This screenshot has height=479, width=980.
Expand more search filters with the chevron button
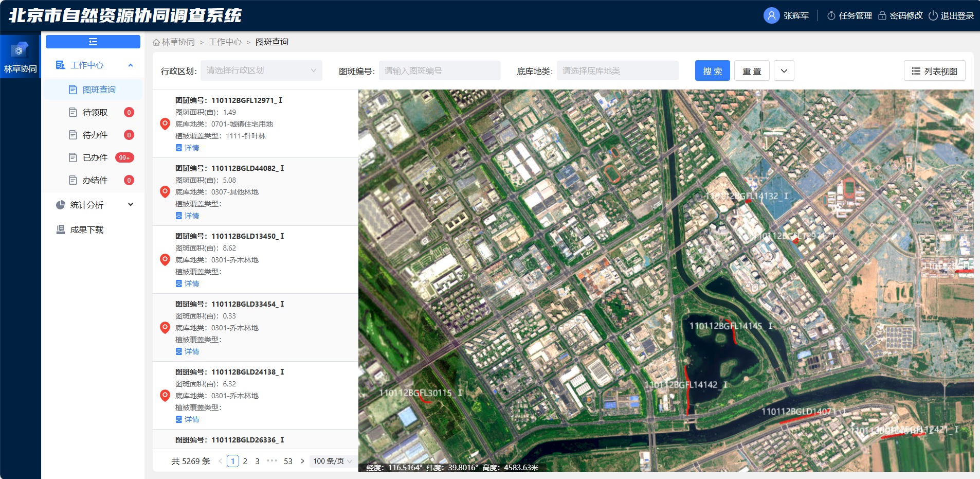(x=784, y=71)
